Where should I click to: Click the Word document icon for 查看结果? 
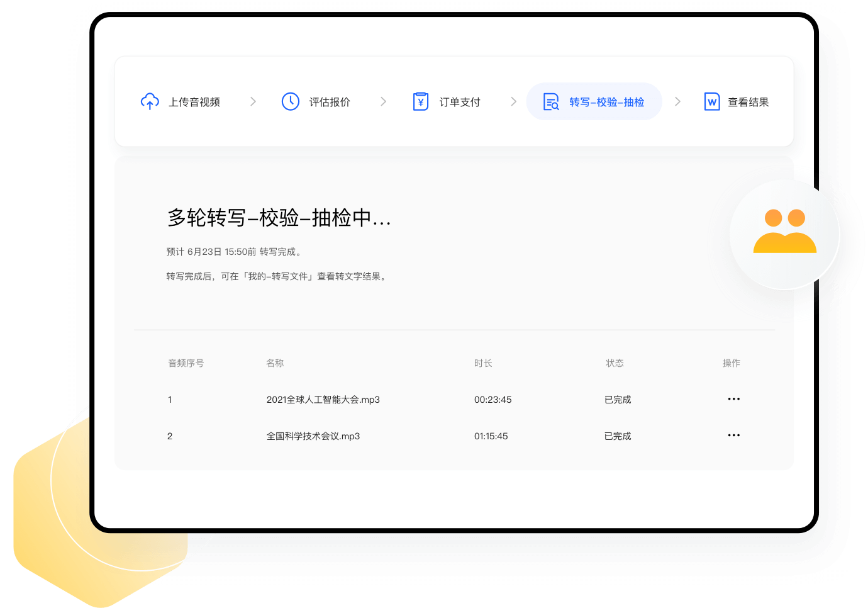pos(712,101)
